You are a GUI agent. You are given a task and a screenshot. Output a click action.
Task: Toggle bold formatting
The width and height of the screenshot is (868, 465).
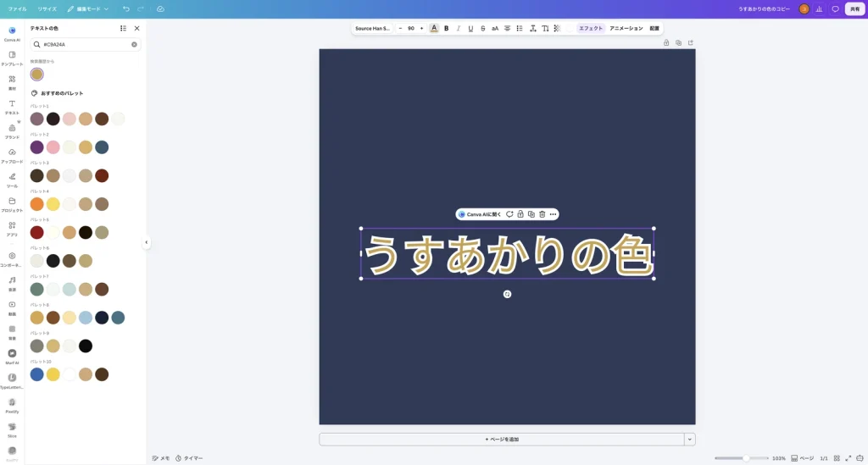coord(446,28)
